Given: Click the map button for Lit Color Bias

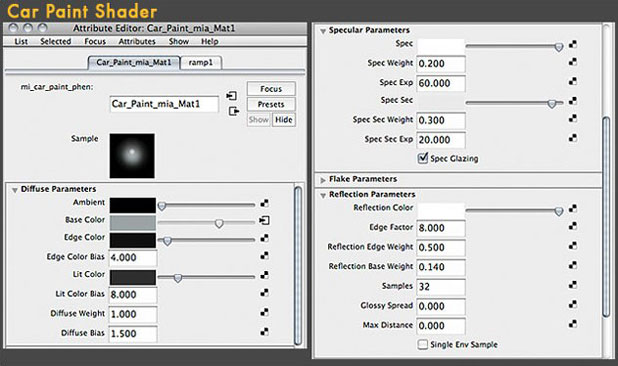Looking at the screenshot, I should click(264, 293).
